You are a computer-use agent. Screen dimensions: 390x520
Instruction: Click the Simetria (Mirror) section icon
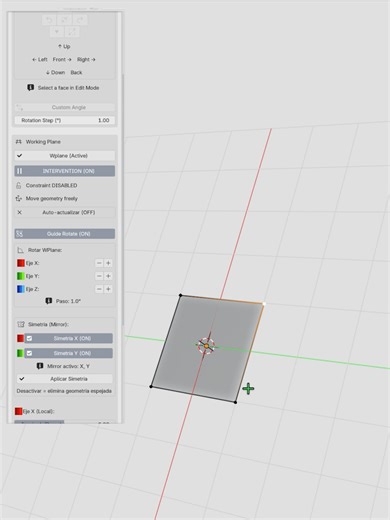(21, 324)
